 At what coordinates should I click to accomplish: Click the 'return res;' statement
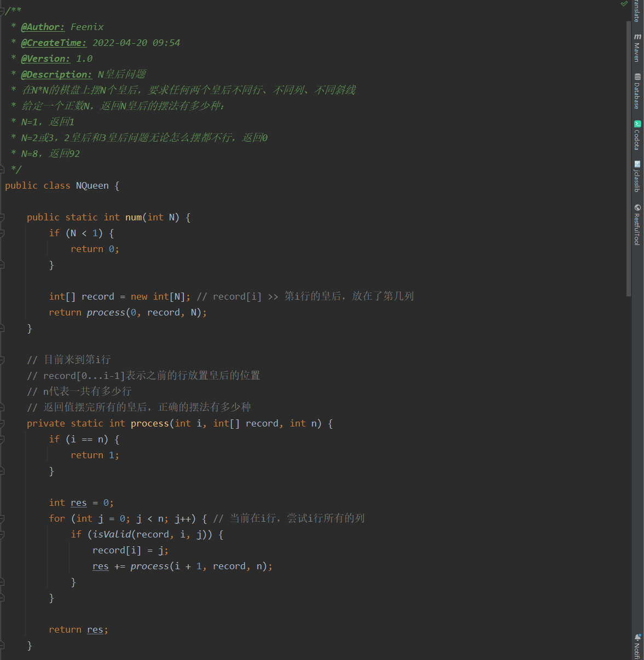(x=78, y=629)
